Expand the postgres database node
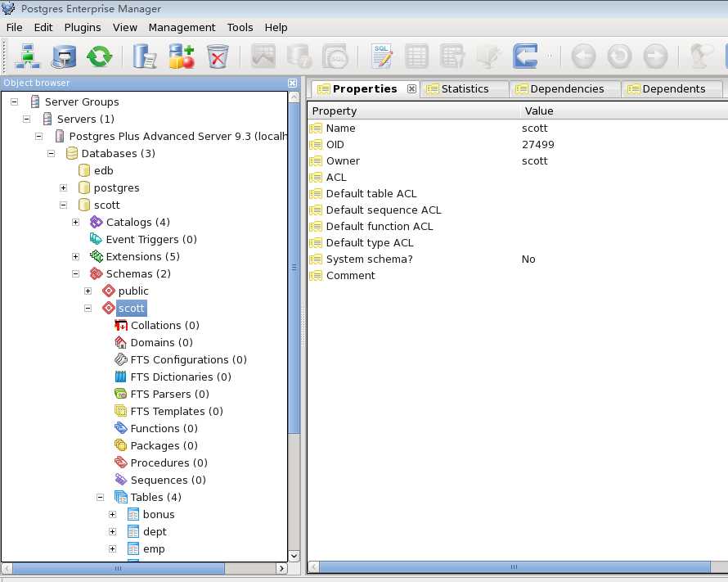This screenshot has height=582, width=728. [x=64, y=187]
